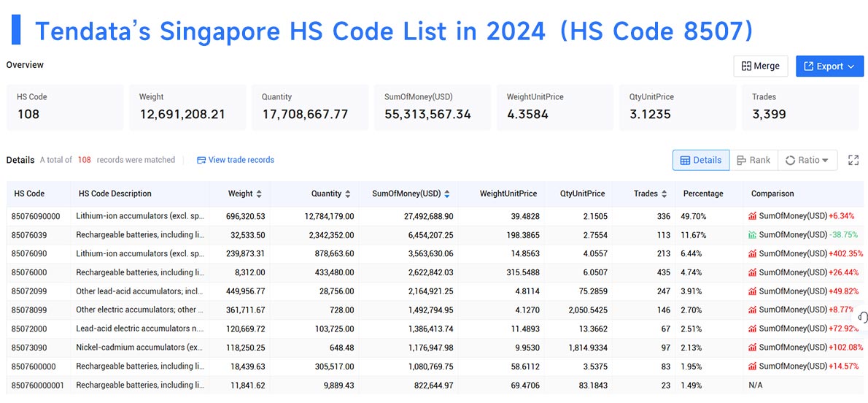Click the weight value 449,956.77
This screenshot has height=403, width=868.
tap(244, 291)
